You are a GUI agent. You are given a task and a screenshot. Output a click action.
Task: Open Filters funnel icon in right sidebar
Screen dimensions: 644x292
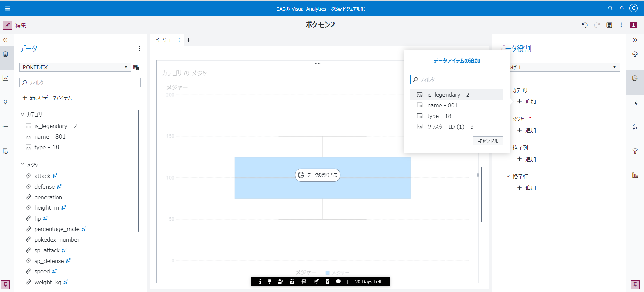tap(635, 151)
